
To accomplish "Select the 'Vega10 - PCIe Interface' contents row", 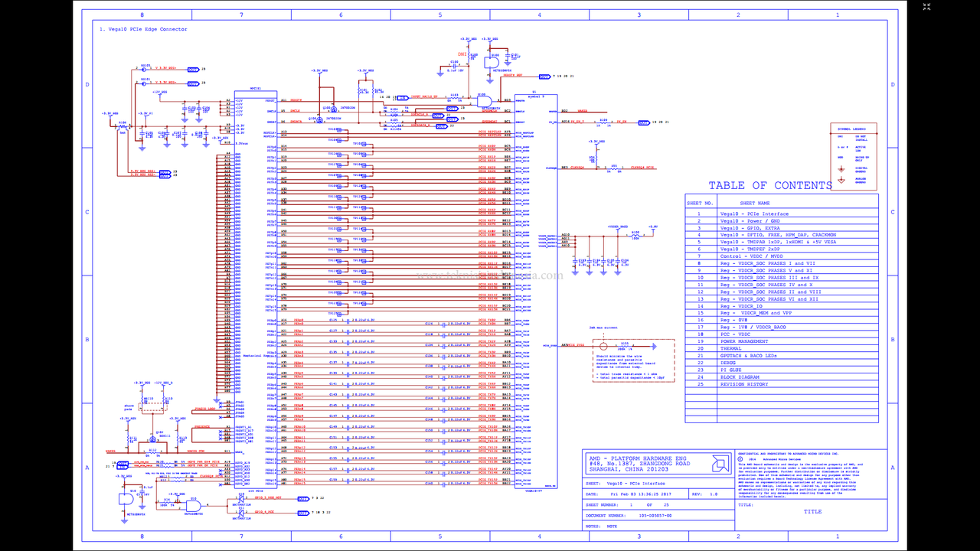I will [x=782, y=214].
